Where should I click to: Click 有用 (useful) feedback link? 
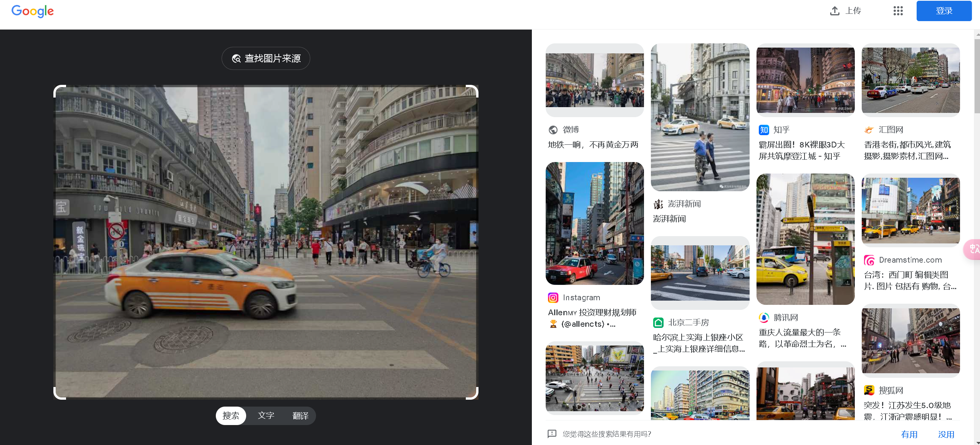click(x=909, y=434)
